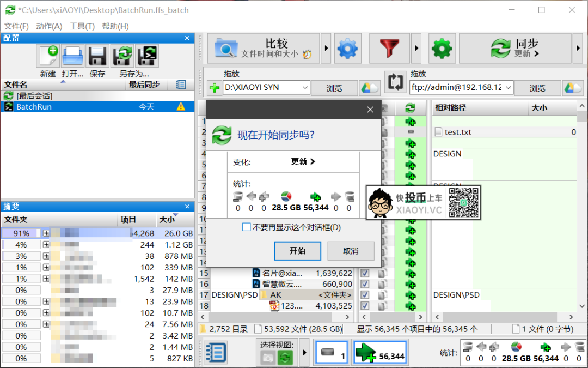
Task: Click column layout icon in config header
Action: (x=181, y=85)
